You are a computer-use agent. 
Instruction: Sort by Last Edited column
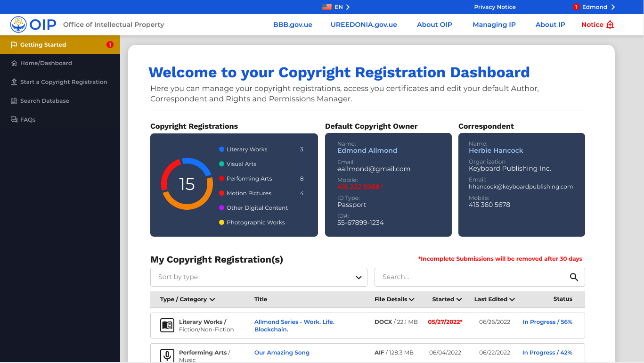tap(495, 299)
